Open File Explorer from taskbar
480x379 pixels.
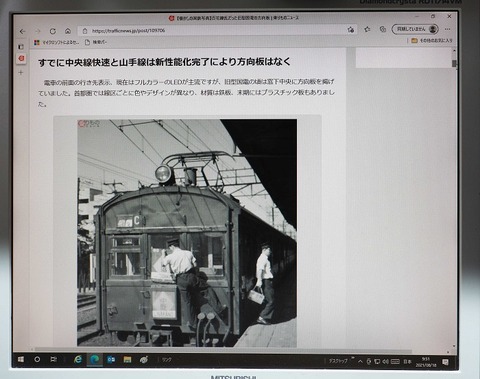127,359
